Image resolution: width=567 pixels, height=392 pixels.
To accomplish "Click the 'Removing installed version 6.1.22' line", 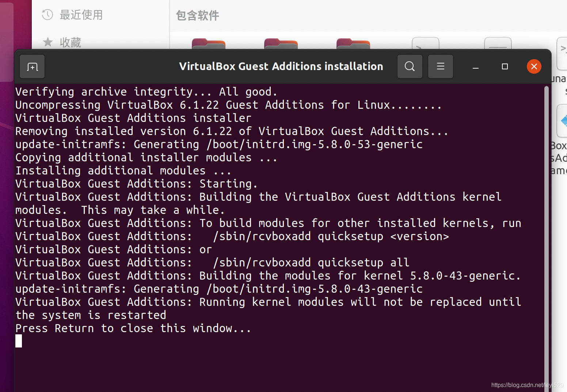I will click(x=232, y=131).
